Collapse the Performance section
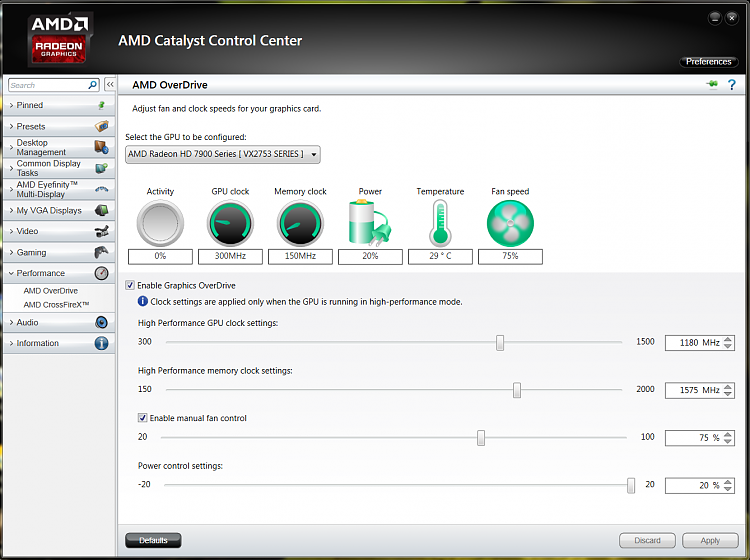Image resolution: width=750 pixels, height=560 pixels. click(59, 273)
